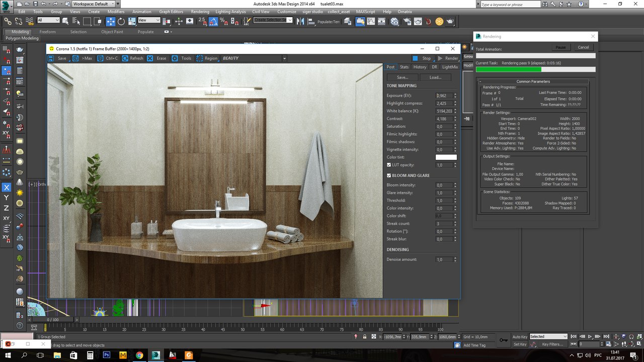The width and height of the screenshot is (644, 362).
Task: Open Photoshop from the Windows taskbar
Action: [107, 355]
